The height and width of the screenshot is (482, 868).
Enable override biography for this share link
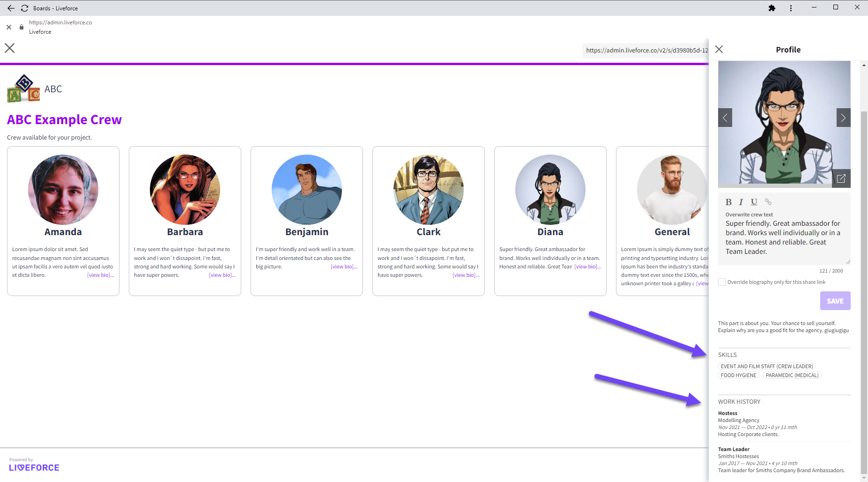722,282
